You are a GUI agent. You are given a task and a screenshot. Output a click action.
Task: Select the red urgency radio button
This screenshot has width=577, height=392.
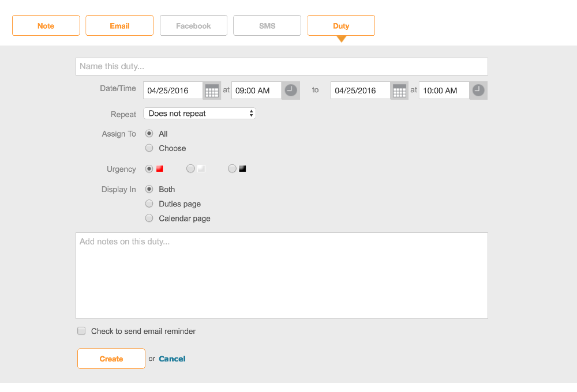point(149,169)
